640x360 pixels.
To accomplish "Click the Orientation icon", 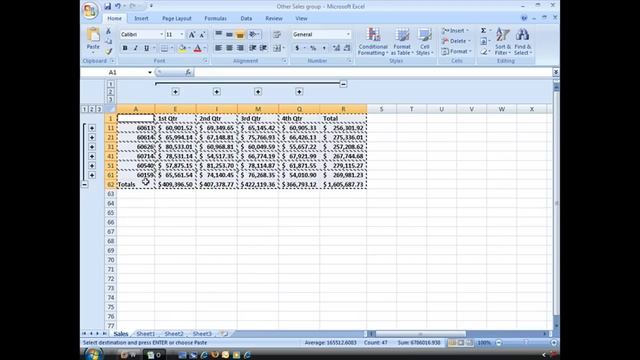I will point(253,34).
